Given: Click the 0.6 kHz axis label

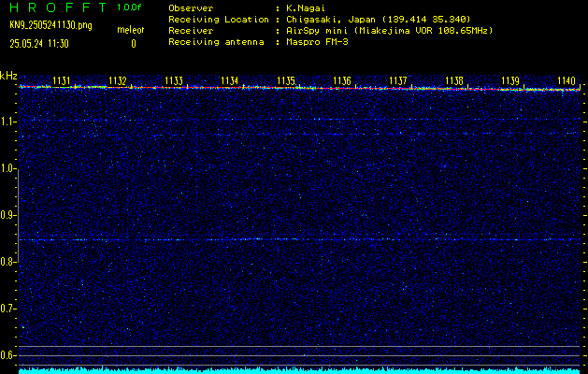Looking at the screenshot, I should coord(7,355).
